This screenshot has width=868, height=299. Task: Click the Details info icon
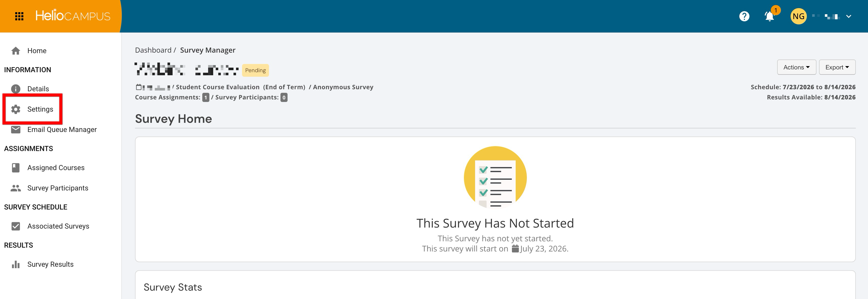pyautogui.click(x=15, y=89)
